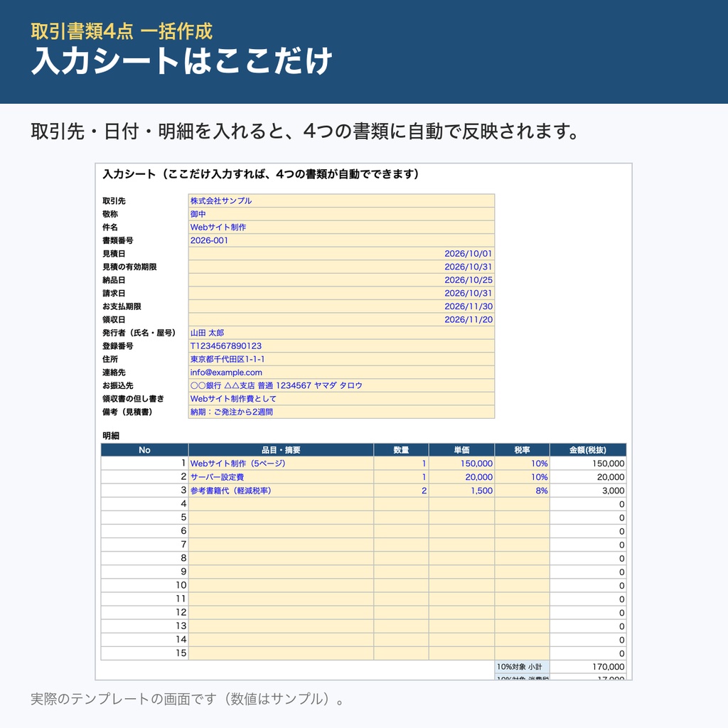Click unit price cell 150,000
Screen dimensions: 728x728
[461, 464]
